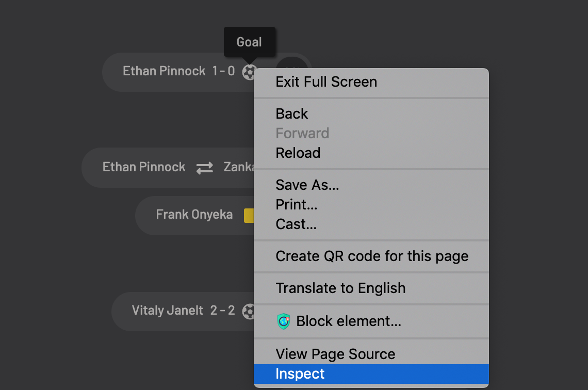Select Save As... in the menu
This screenshot has height=390, width=588.
point(307,185)
